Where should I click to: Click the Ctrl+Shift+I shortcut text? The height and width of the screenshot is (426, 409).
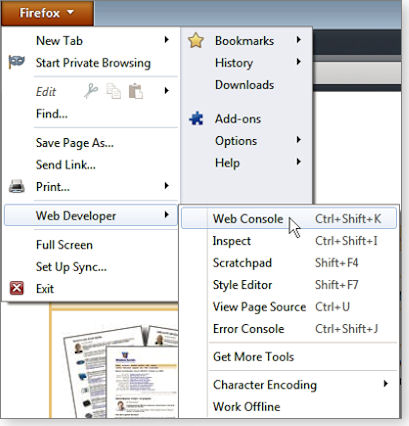coord(346,241)
